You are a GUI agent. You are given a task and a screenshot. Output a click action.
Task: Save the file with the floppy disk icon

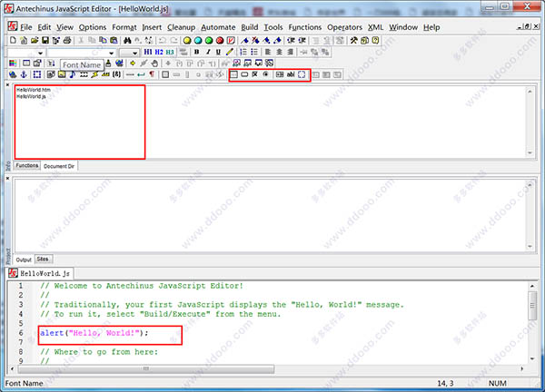pyautogui.click(x=45, y=40)
